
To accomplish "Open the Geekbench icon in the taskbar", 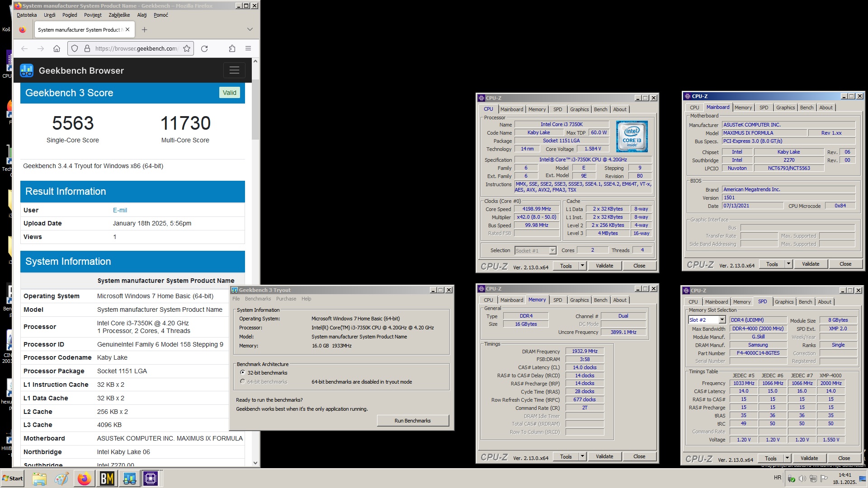I will coord(129,479).
